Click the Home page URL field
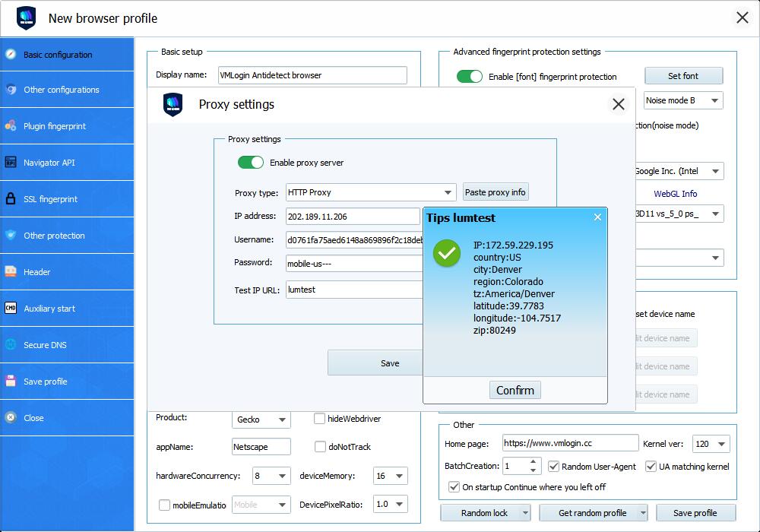 pos(571,443)
